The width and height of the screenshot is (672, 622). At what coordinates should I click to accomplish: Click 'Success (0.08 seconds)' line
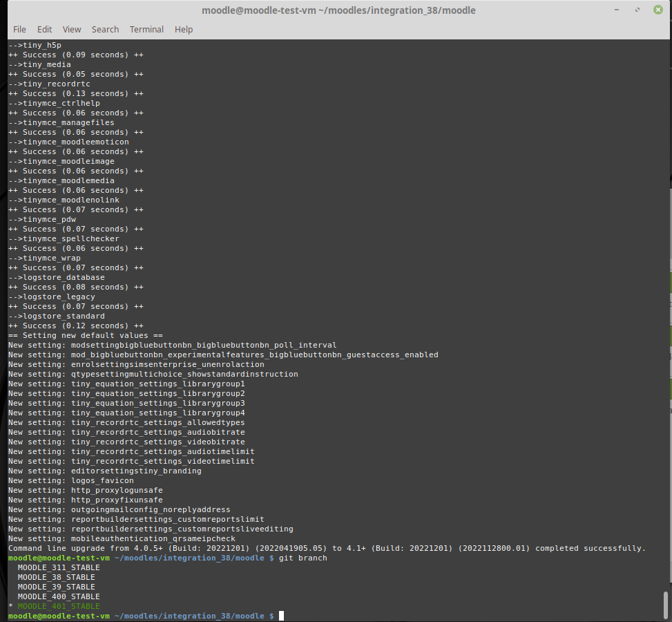coord(76,287)
